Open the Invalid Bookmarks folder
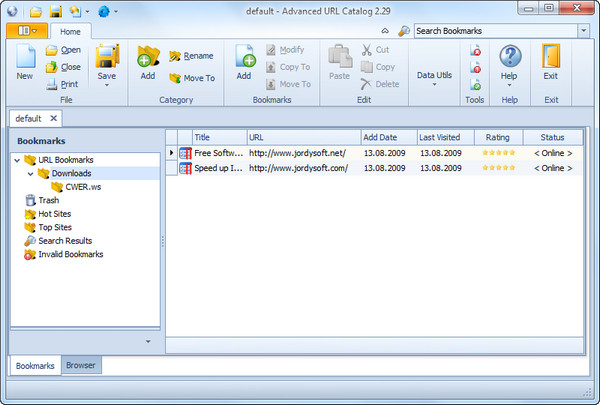 (x=70, y=254)
